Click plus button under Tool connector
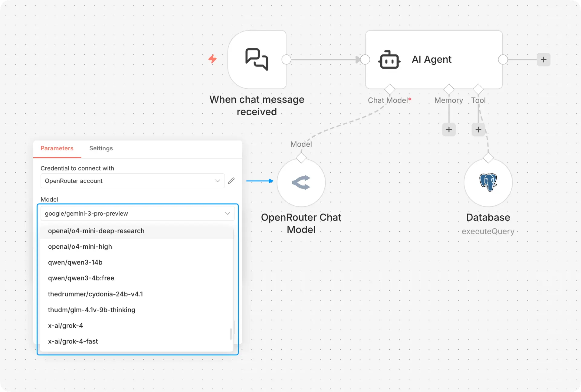 478,130
